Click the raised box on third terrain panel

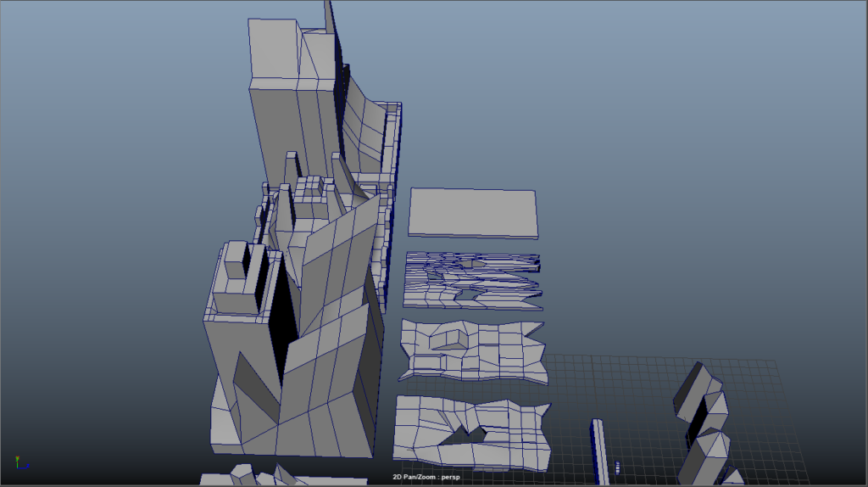coord(448,340)
